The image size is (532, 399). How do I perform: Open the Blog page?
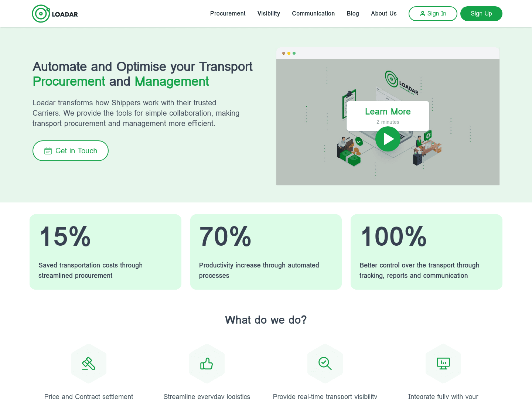click(353, 13)
